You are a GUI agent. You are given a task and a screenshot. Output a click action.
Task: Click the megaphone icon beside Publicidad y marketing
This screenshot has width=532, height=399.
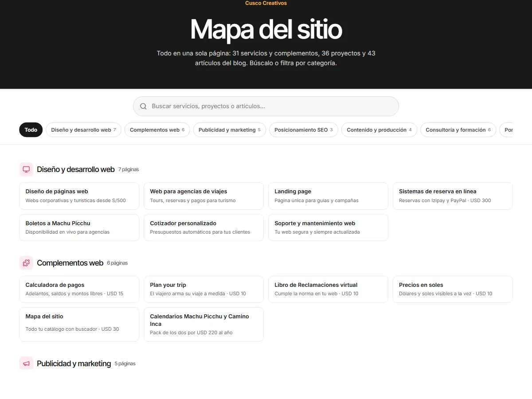click(x=26, y=364)
